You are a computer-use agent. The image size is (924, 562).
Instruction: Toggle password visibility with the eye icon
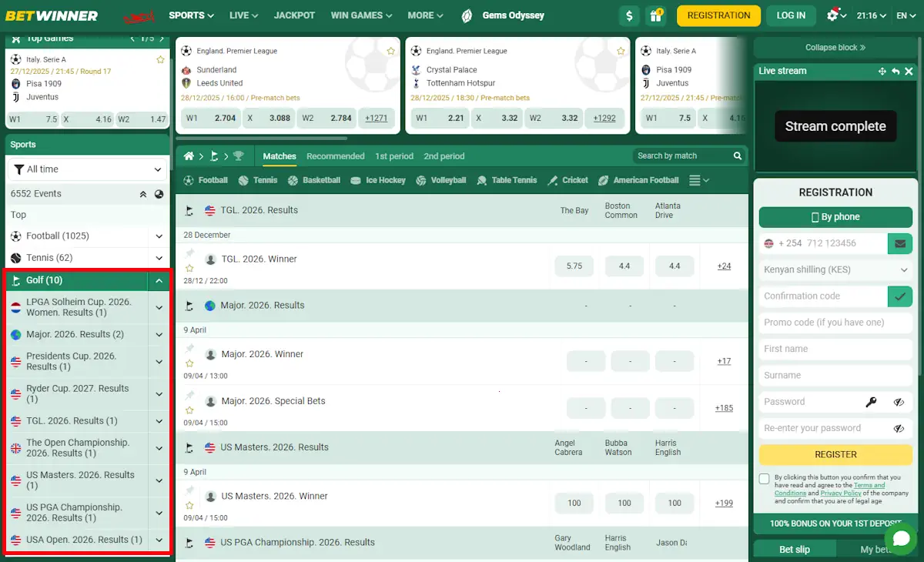pyautogui.click(x=899, y=401)
